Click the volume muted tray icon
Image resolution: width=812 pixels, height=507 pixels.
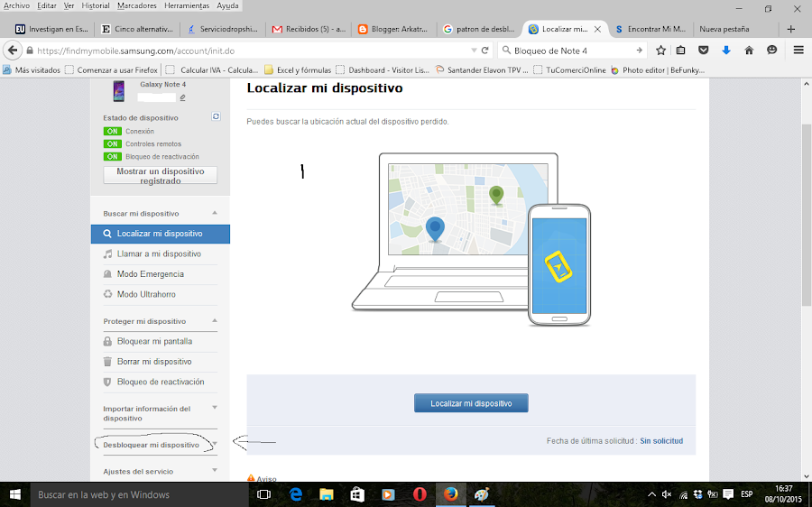(x=667, y=494)
